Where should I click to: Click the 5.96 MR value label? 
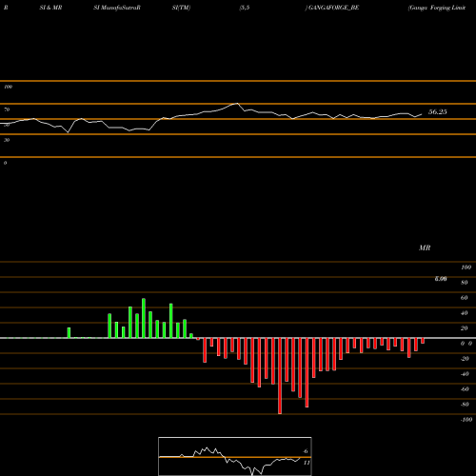(x=441, y=279)
